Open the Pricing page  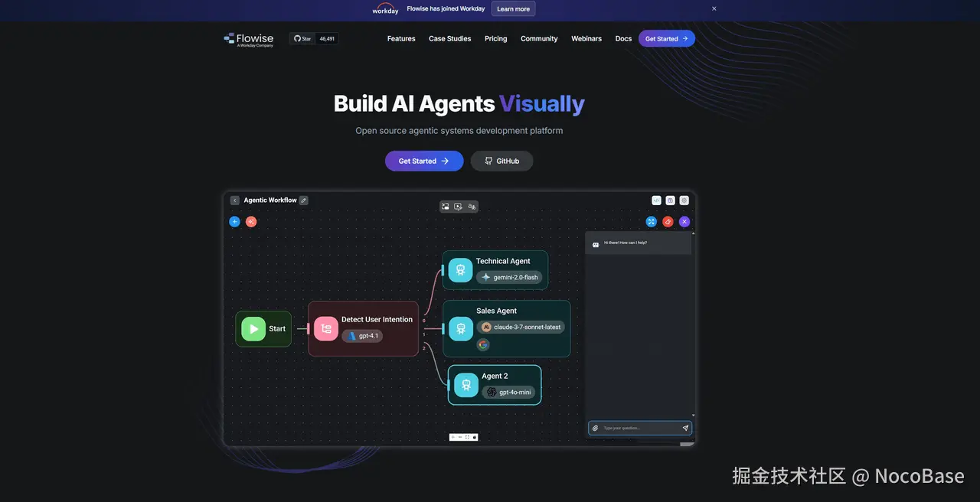click(495, 38)
